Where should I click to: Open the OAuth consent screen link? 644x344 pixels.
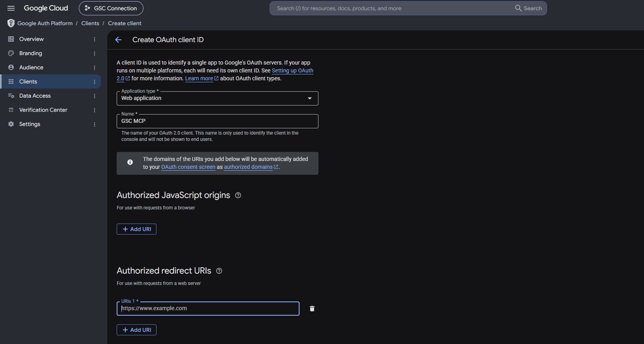(x=188, y=167)
